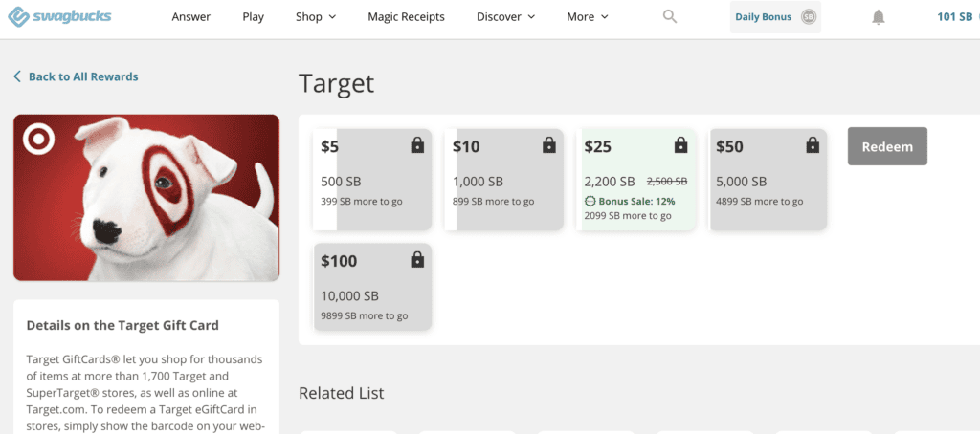Screen dimensions: 980x434
Task: Expand the More dropdown menu
Action: 587,17
